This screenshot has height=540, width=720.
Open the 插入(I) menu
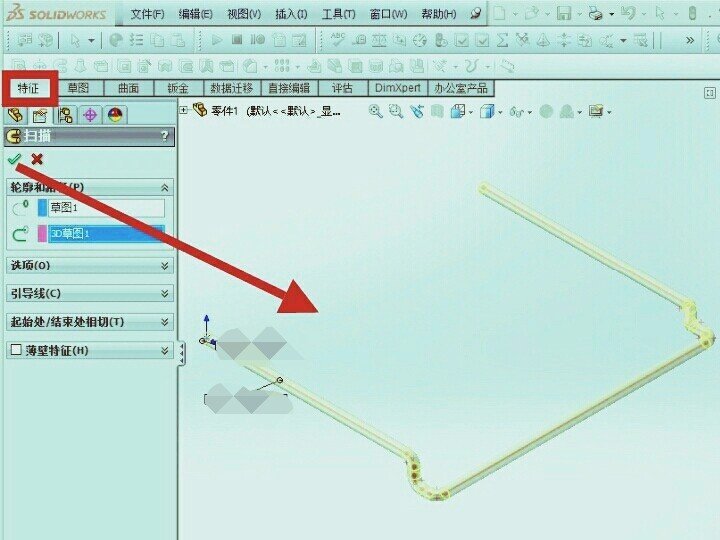point(290,14)
